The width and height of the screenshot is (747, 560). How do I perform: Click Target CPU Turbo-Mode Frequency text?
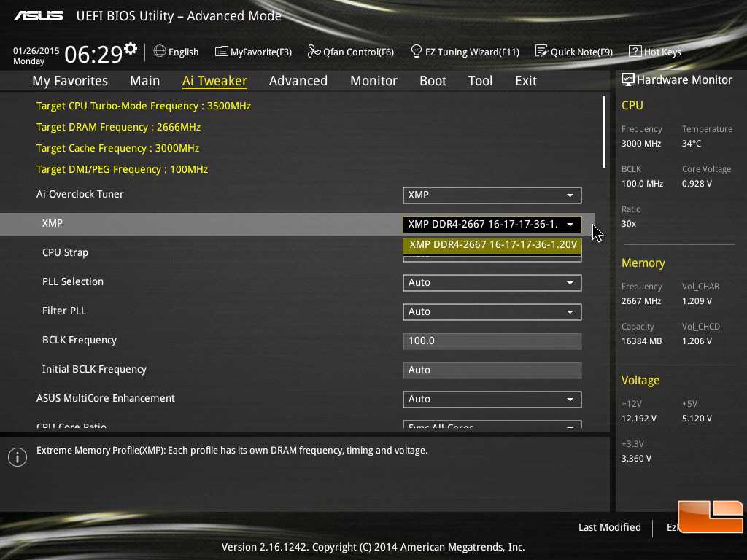tap(144, 106)
